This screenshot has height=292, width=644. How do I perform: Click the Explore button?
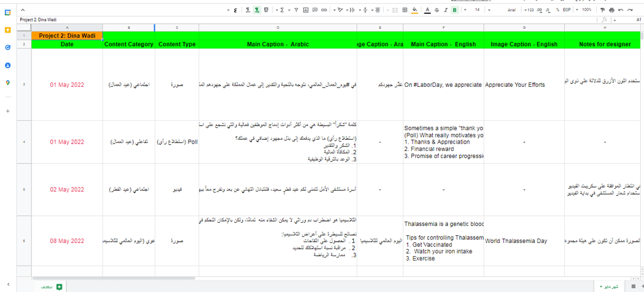pos(52,286)
